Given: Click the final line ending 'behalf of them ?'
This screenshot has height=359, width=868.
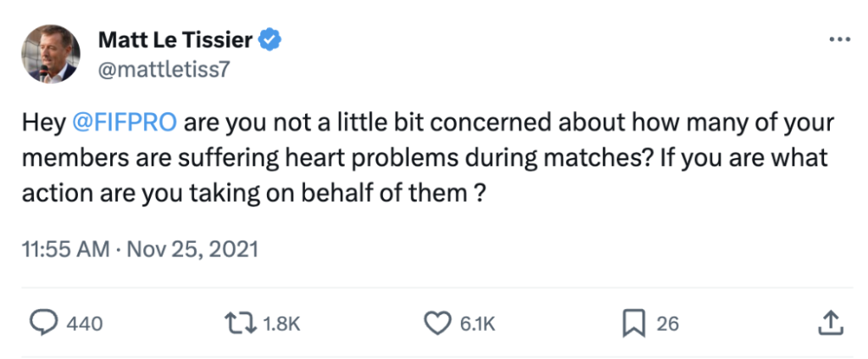Looking at the screenshot, I should (253, 193).
